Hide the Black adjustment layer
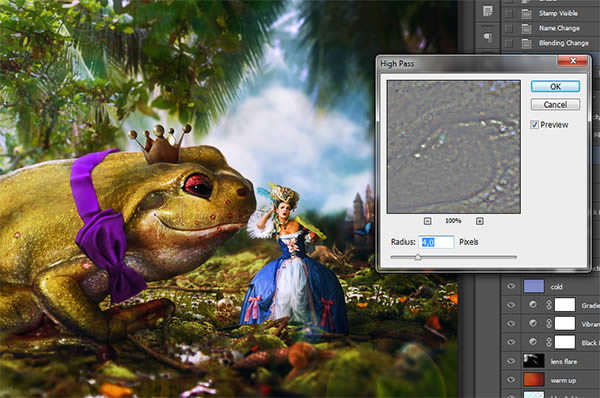The image size is (600, 398). point(511,342)
